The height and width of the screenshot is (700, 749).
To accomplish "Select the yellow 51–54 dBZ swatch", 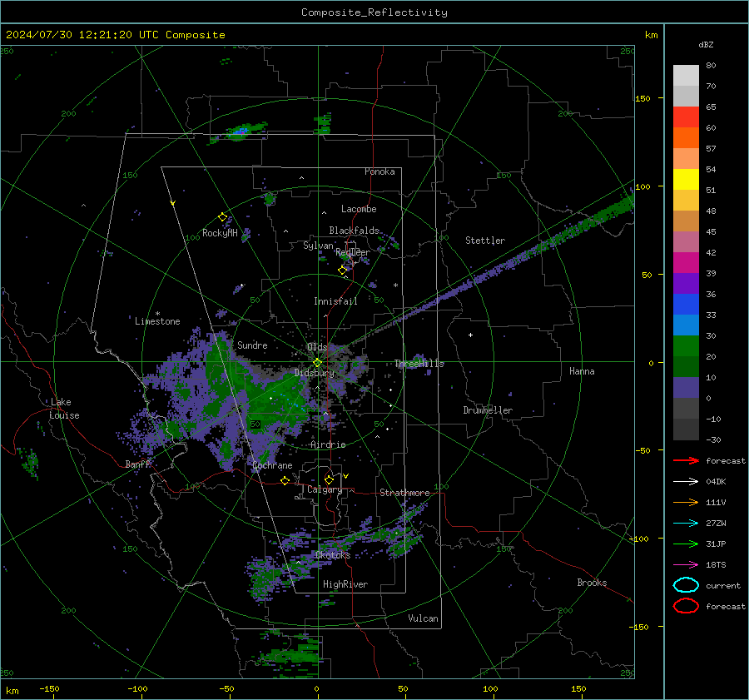I will point(686,180).
